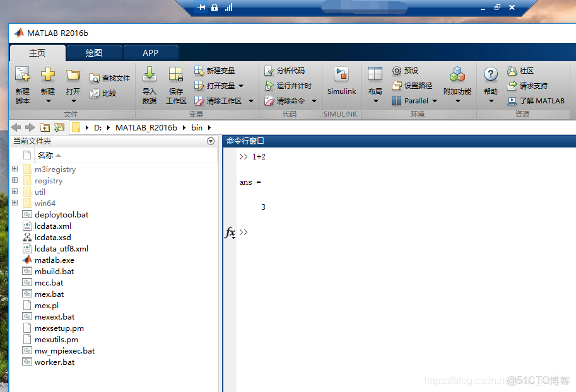Select mw_mpiexec.bat file
This screenshot has width=576, height=392.
click(x=64, y=351)
